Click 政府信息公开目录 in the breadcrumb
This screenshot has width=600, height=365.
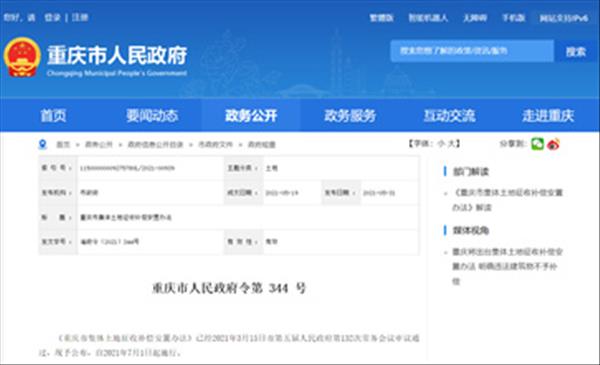[155, 145]
